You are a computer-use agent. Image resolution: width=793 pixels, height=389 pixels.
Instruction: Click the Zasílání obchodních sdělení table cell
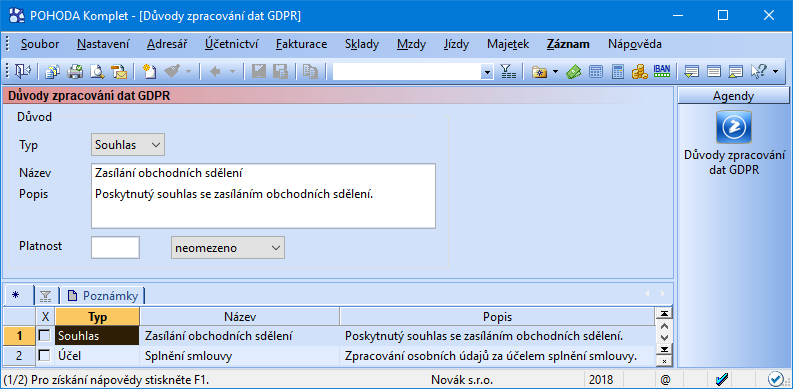(x=240, y=335)
